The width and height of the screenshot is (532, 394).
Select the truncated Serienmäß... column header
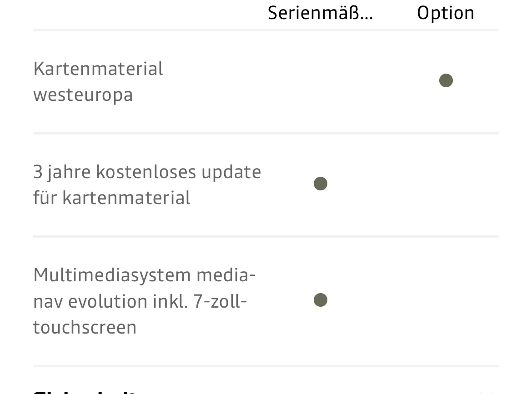(x=320, y=13)
